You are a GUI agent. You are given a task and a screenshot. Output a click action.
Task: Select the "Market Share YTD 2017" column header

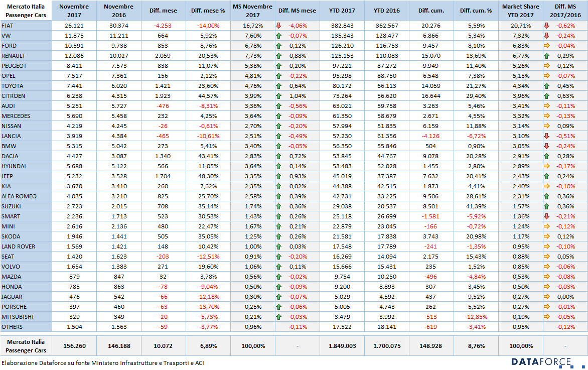(520, 11)
